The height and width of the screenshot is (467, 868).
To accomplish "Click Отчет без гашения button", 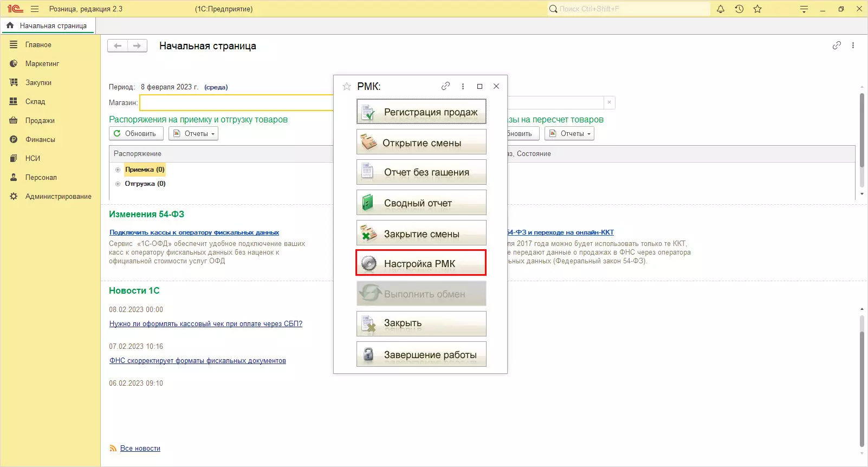I will point(421,172).
